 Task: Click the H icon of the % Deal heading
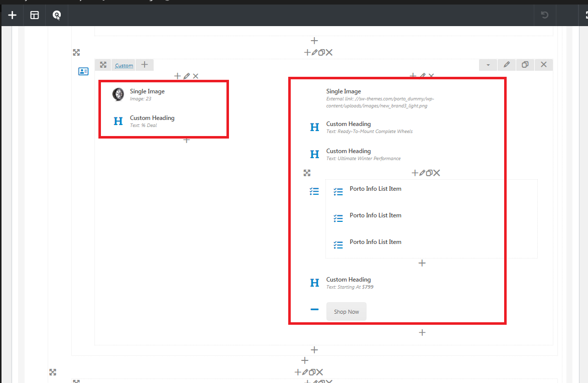click(118, 121)
